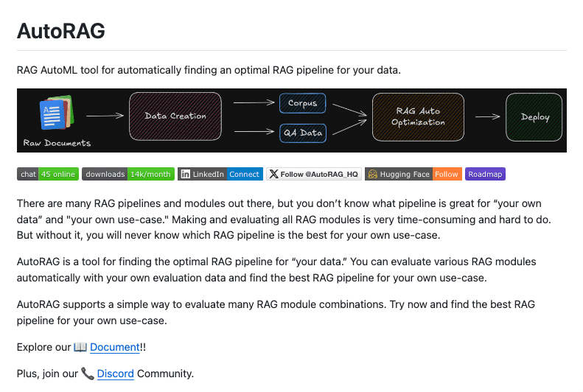The width and height of the screenshot is (583, 392).
Task: Click the LinkedIn logo in the badge
Action: [x=185, y=174]
